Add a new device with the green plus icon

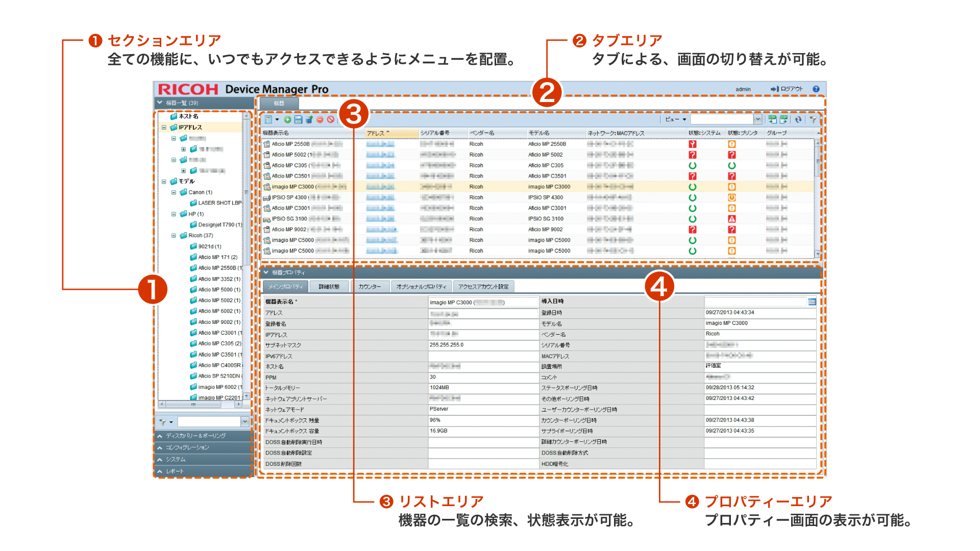pos(288,119)
